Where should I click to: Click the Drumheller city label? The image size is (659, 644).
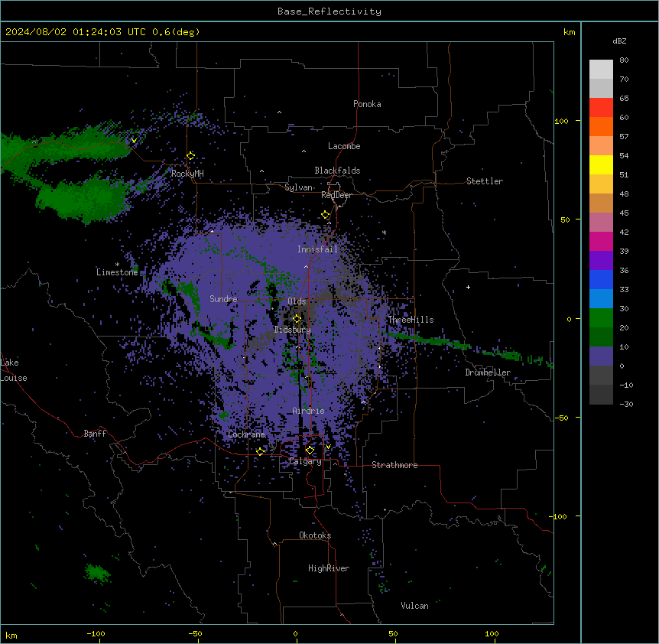(x=488, y=372)
